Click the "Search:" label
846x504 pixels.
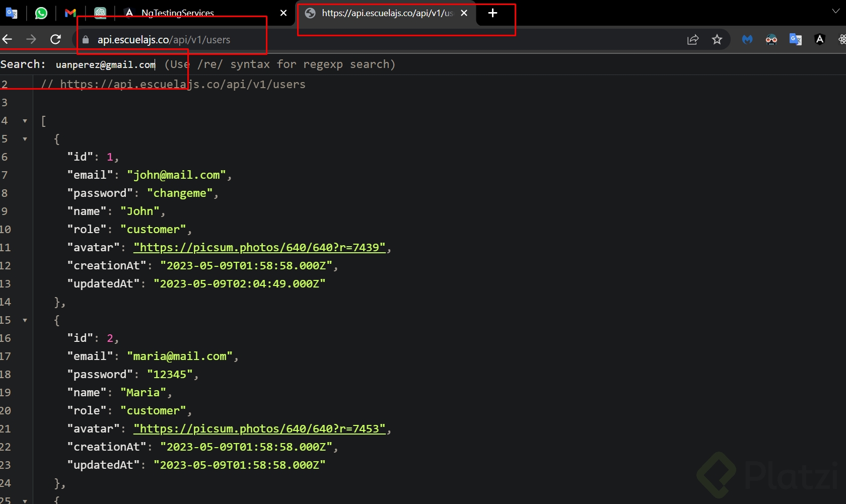23,64
